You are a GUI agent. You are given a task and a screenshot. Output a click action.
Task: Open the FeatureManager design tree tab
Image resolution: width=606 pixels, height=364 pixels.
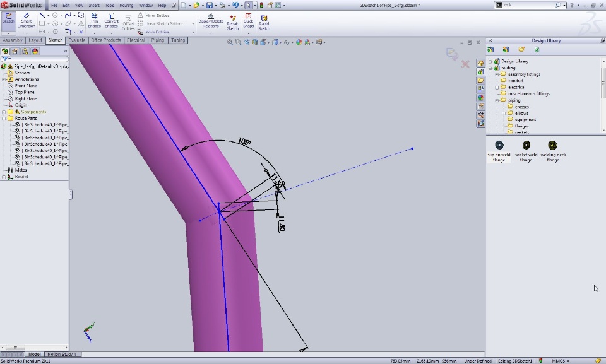[5, 51]
